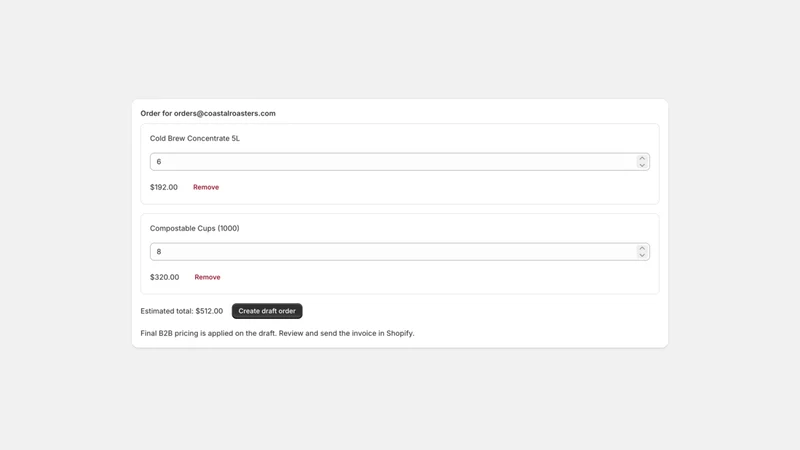Select the Estimated total: $512.00 text

182,311
